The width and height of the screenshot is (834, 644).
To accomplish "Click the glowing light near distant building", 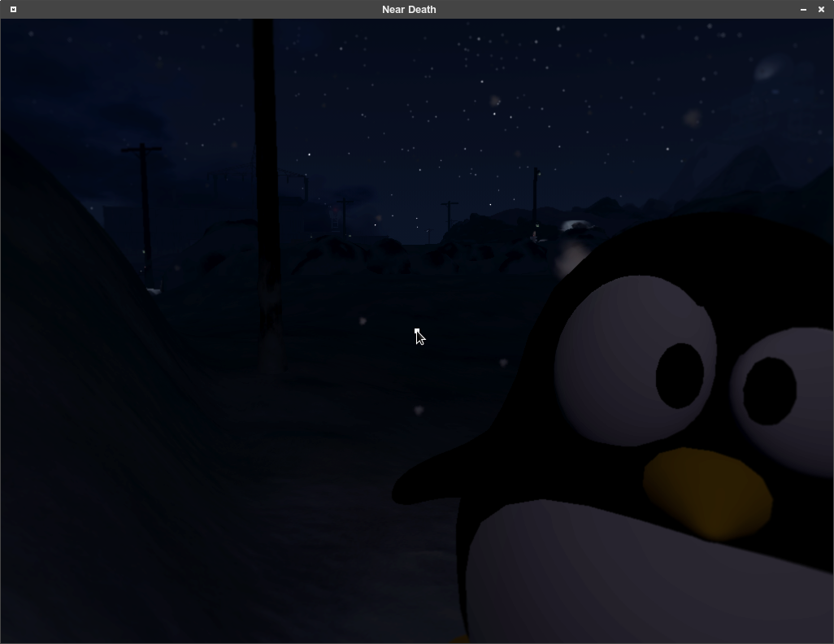I will point(576,226).
